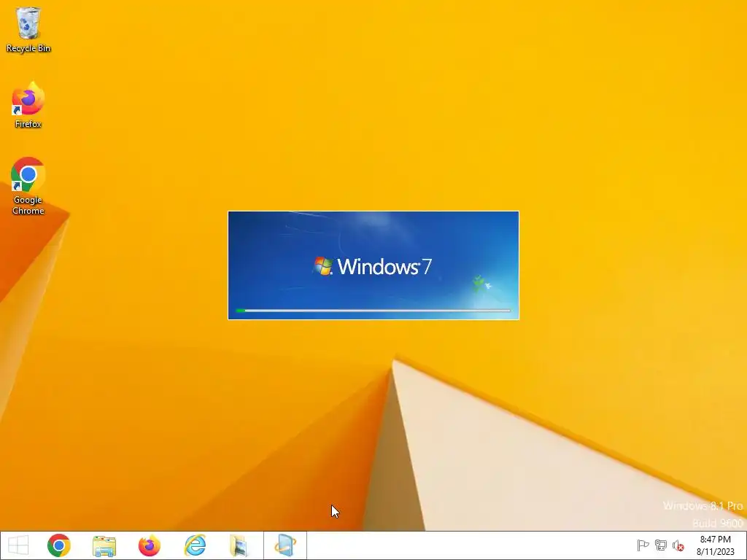Select the active installer taskbar icon
This screenshot has width=747, height=560.
tap(285, 545)
